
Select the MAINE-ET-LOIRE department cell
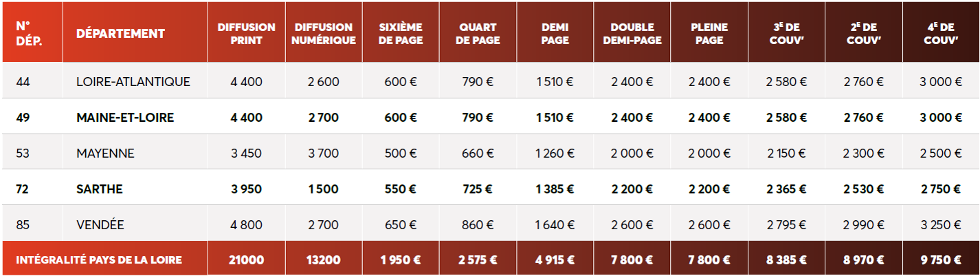coord(125,118)
